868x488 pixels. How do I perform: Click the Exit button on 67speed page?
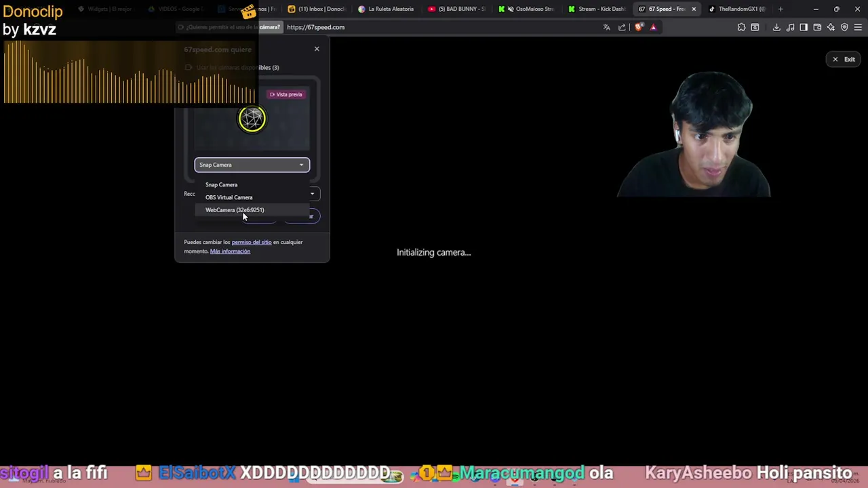[844, 59]
